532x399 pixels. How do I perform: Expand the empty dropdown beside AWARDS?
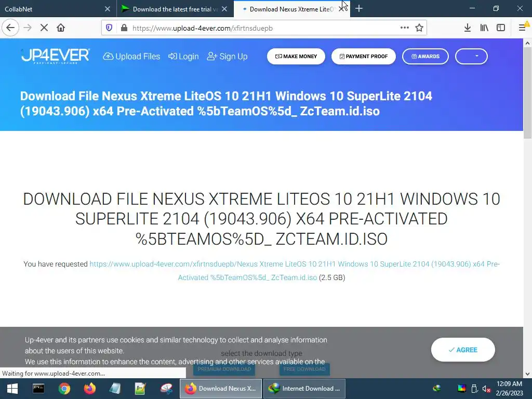(x=471, y=56)
